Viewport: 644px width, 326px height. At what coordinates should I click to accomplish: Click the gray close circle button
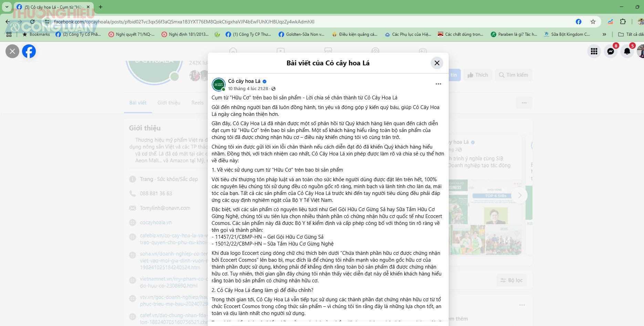tap(12, 51)
